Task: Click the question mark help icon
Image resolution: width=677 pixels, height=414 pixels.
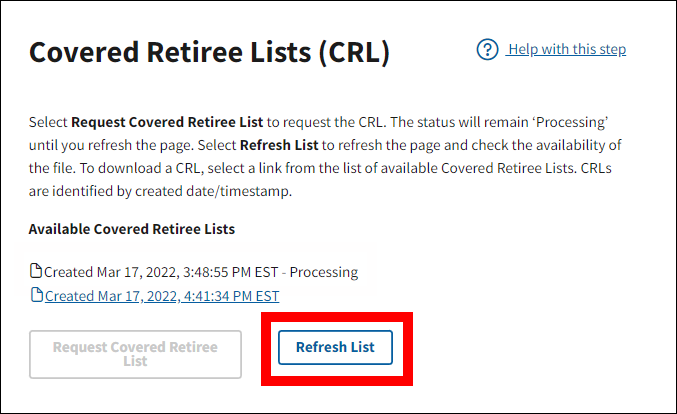Action: pos(487,50)
